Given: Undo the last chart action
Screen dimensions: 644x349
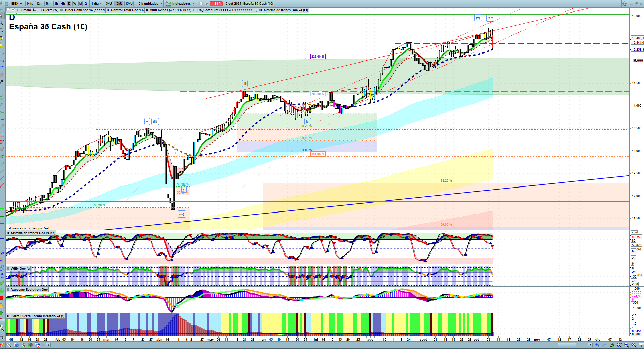Looking at the screenshot, I should 597,345.
